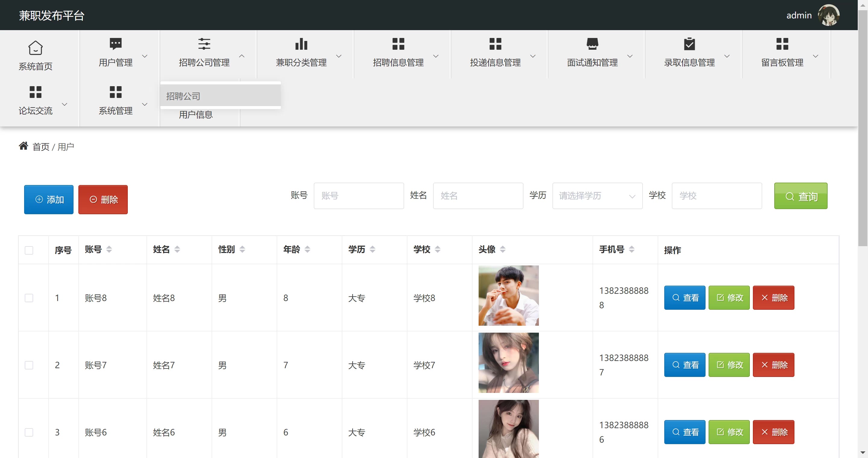The width and height of the screenshot is (868, 458).
Task: Focus the 学校 search field
Action: tap(717, 196)
